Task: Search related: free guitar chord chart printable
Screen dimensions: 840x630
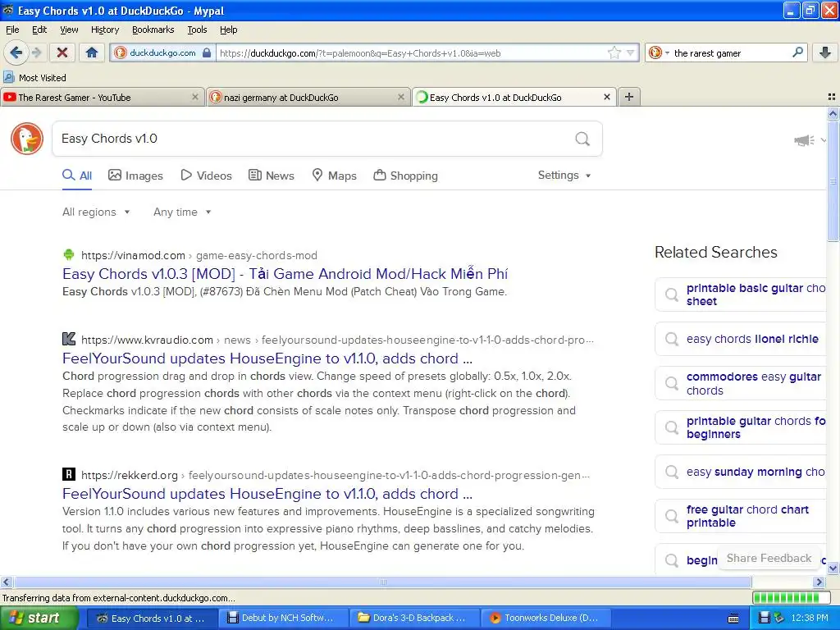Action: (x=741, y=517)
